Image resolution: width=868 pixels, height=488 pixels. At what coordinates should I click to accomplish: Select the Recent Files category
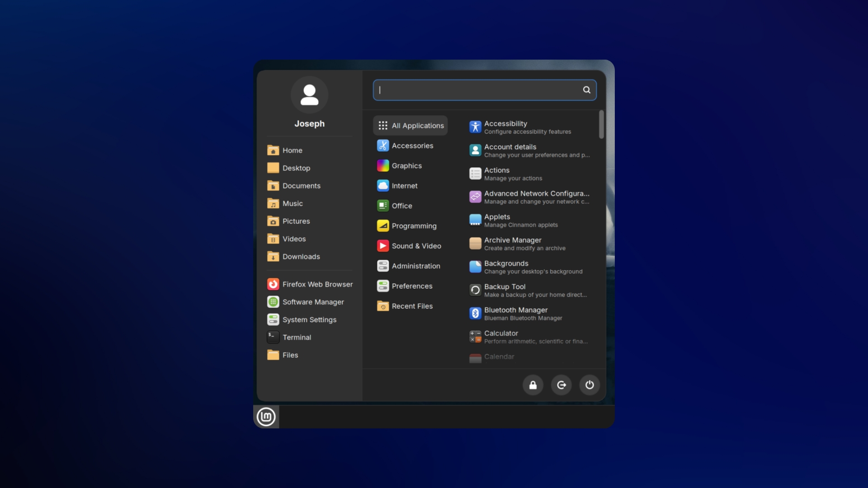pyautogui.click(x=410, y=306)
